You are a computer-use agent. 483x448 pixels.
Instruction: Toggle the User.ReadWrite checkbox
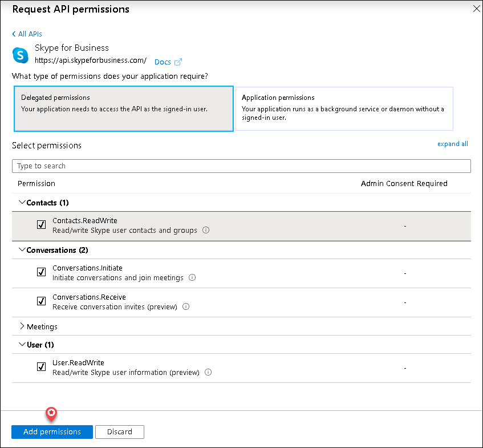[x=41, y=367]
